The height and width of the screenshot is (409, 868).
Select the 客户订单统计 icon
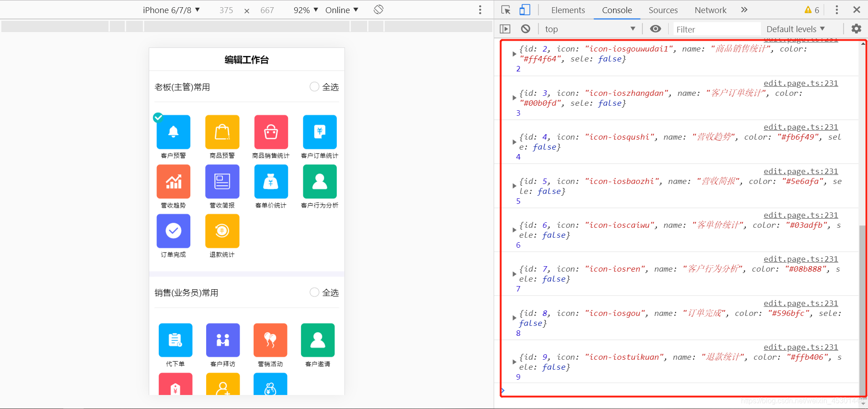[x=320, y=132]
